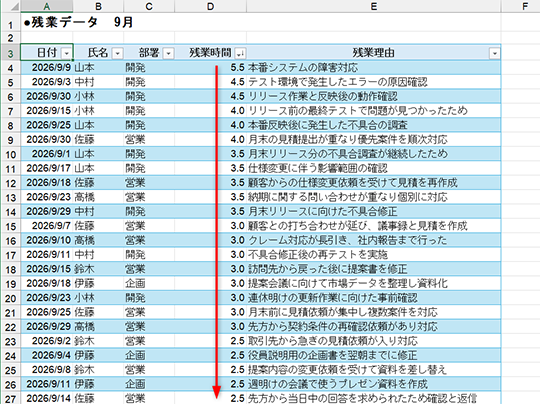Image resolution: width=540 pixels, height=404 pixels.
Task: Select row 15 header
Action: (10, 226)
